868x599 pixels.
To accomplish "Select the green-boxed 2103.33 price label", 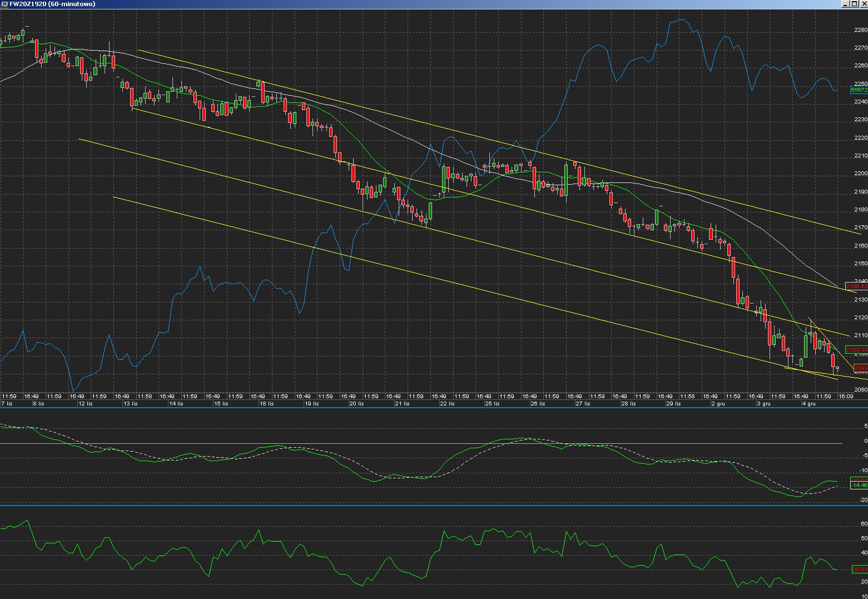I will pyautogui.click(x=856, y=349).
